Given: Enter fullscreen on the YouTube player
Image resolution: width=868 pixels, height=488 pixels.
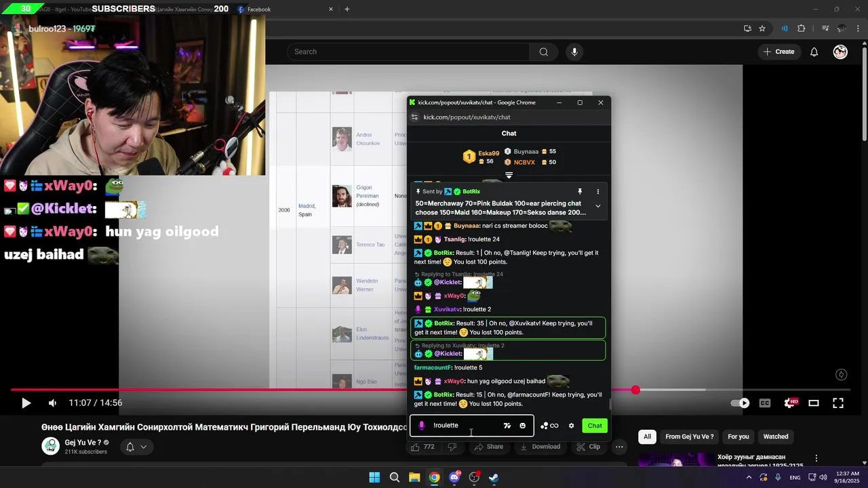Looking at the screenshot, I should coord(838,403).
